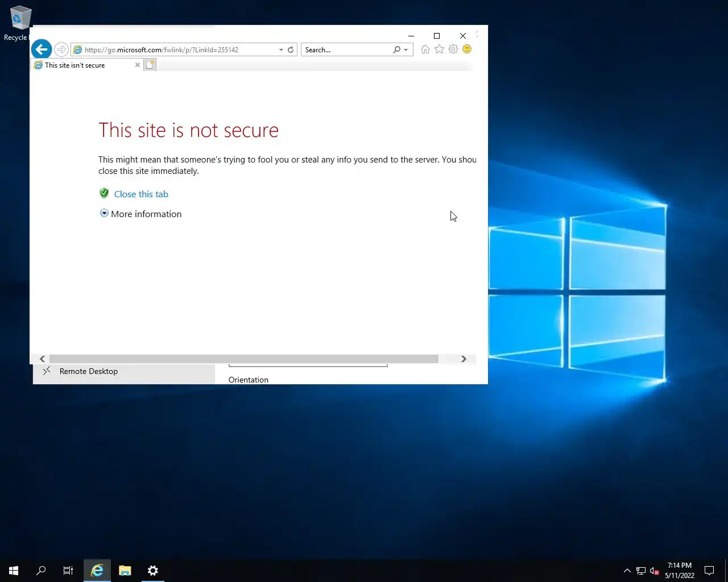
Task: Refresh the page with the reload icon
Action: [291, 50]
